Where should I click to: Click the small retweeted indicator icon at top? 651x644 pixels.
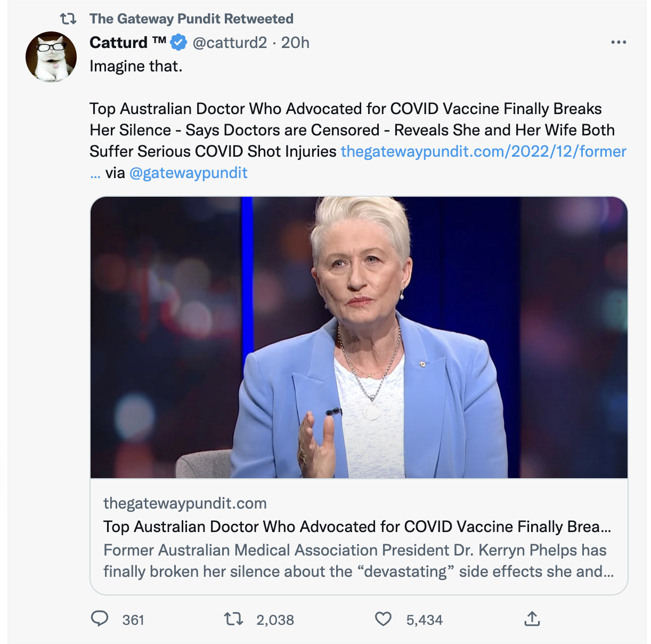tap(68, 19)
